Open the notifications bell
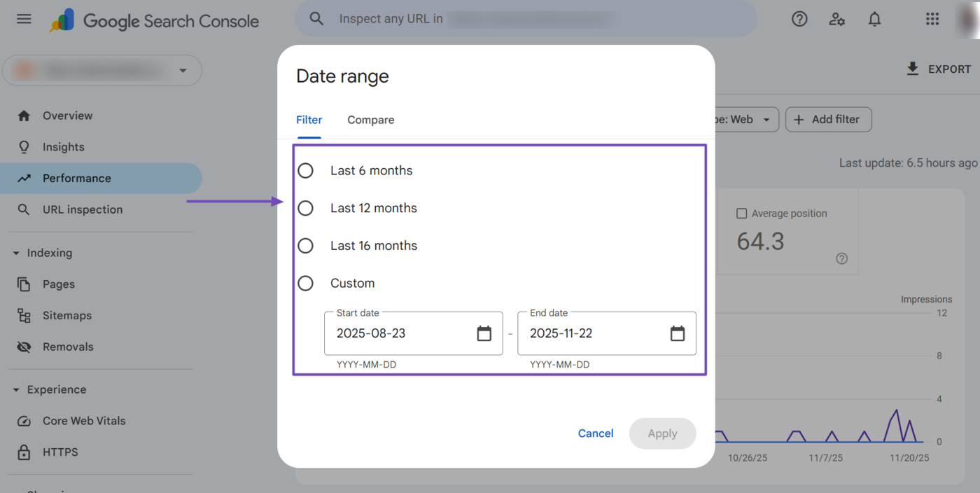Image resolution: width=980 pixels, height=493 pixels. [x=874, y=19]
